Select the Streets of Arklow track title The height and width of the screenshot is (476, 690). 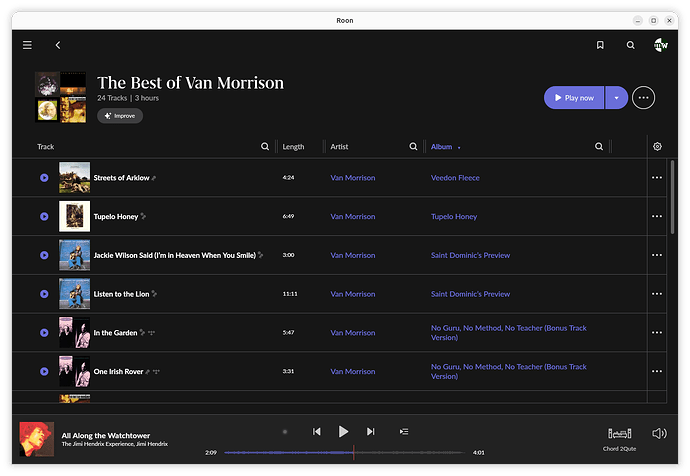pos(121,178)
